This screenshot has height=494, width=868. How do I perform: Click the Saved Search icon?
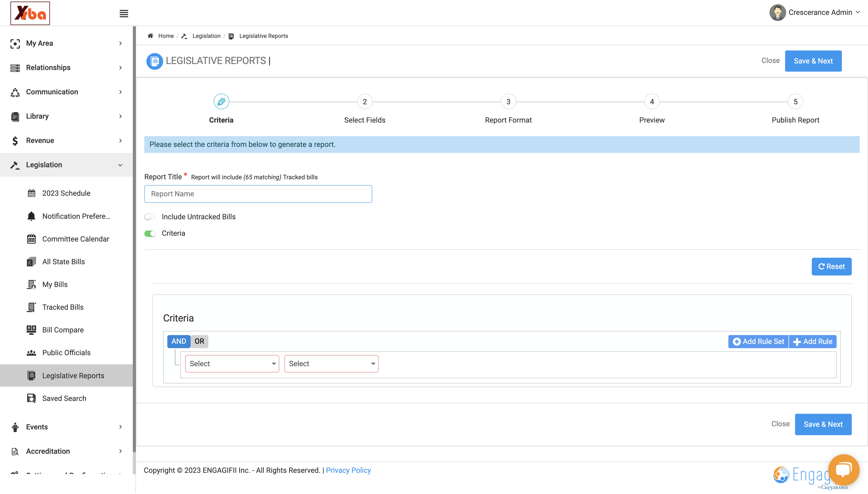[x=31, y=398]
